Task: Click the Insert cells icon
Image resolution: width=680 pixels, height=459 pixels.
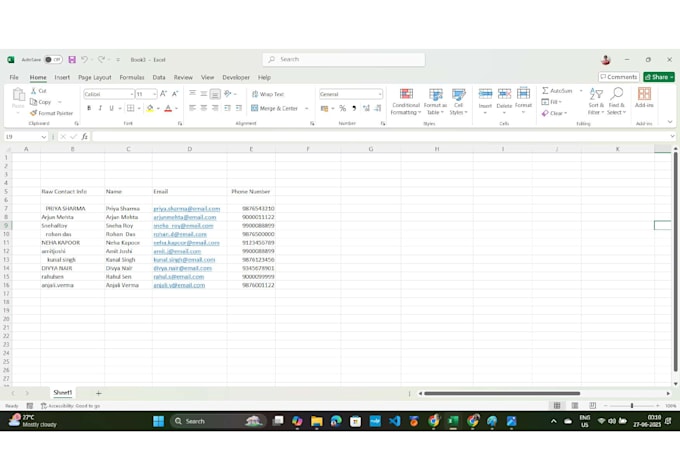Action: coord(485,94)
